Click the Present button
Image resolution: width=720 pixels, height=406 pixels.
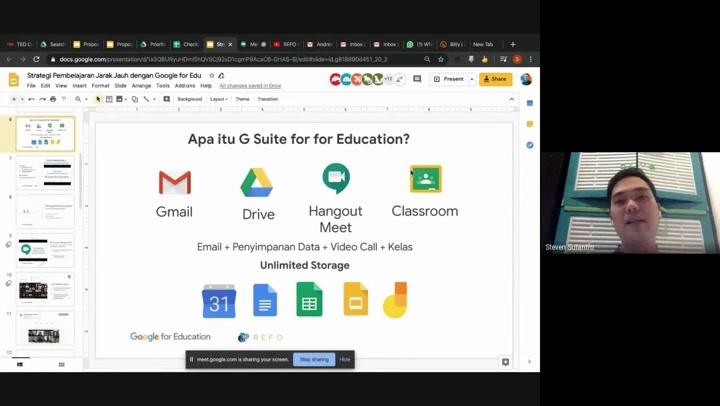[449, 79]
